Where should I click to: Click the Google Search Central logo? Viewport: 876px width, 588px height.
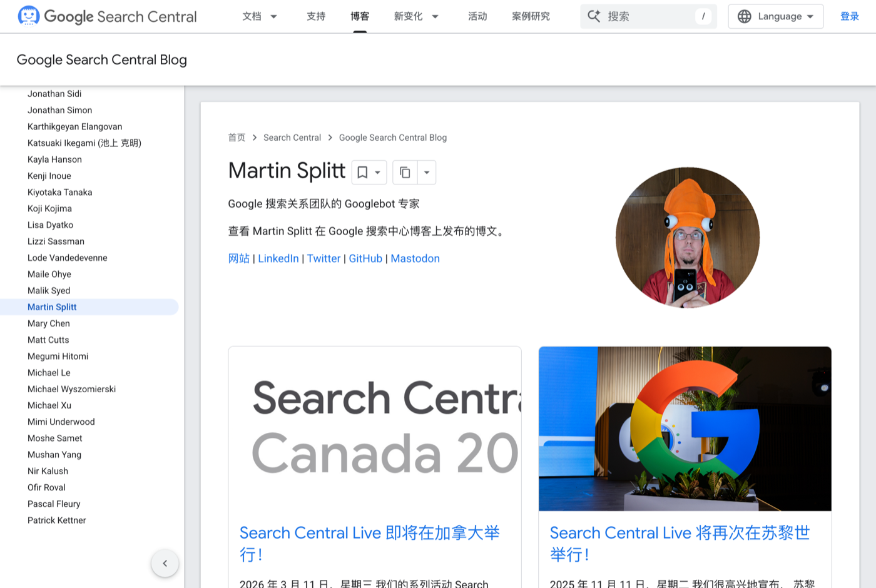(107, 16)
